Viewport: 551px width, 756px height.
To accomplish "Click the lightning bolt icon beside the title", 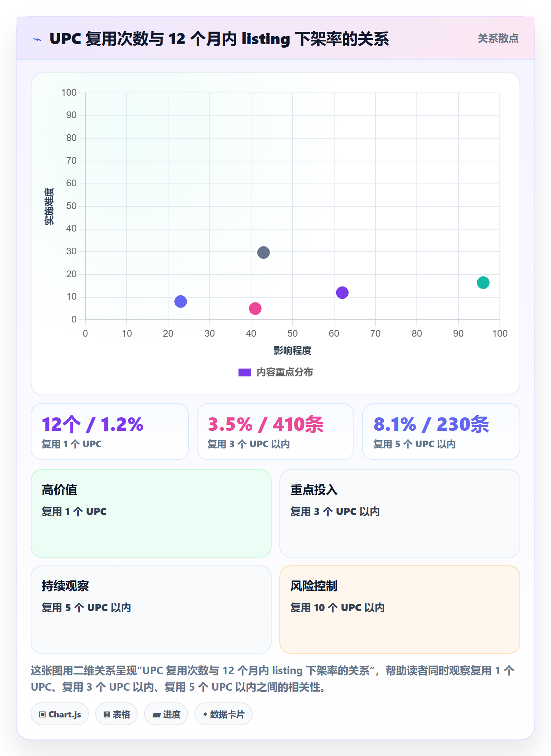I will point(37,39).
